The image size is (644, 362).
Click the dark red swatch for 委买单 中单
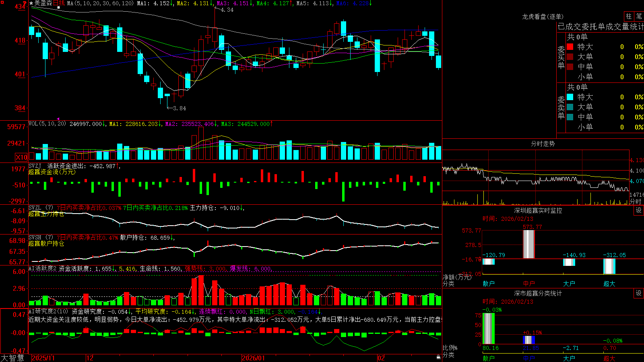point(570,67)
